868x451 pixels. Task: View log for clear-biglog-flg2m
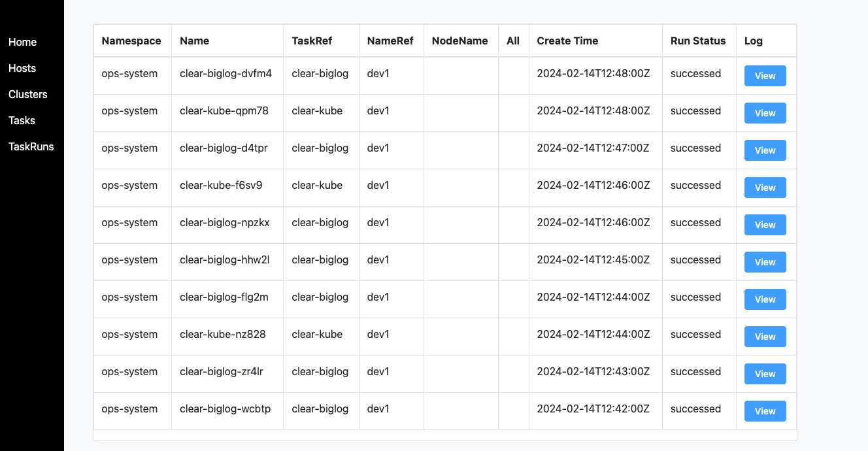(765, 299)
